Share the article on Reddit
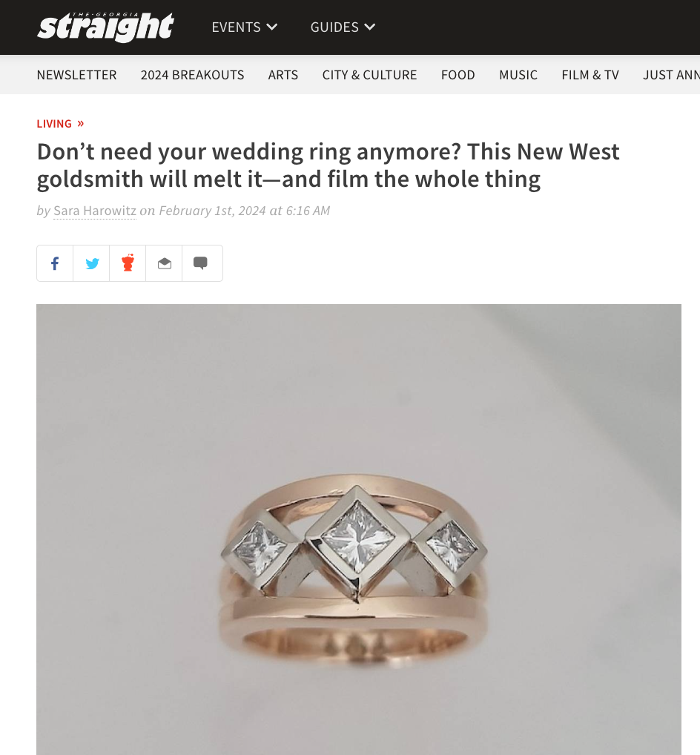Image resolution: width=700 pixels, height=755 pixels. tap(128, 263)
